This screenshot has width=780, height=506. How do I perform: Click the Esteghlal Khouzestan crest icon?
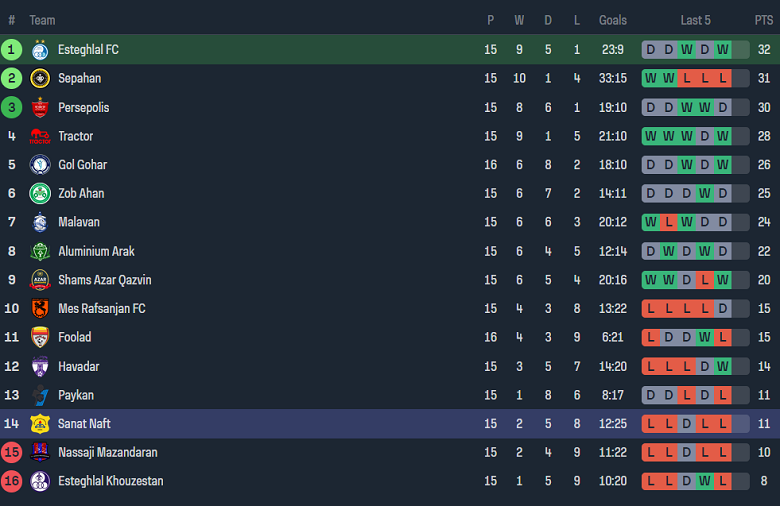coord(40,481)
